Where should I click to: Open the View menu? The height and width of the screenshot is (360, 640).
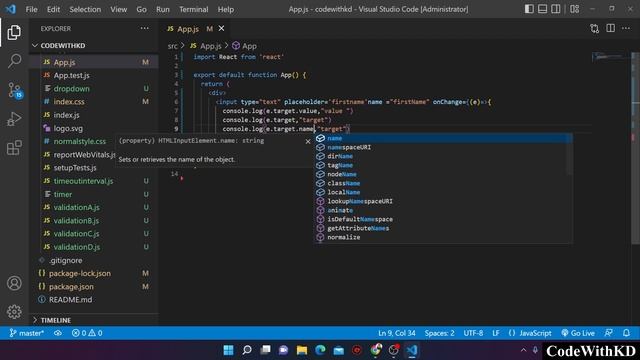click(x=118, y=9)
